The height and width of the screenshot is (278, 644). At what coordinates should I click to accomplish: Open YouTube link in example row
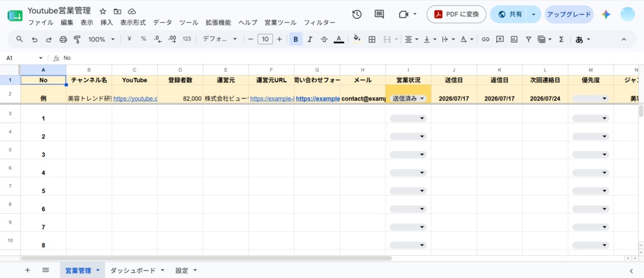(x=135, y=99)
